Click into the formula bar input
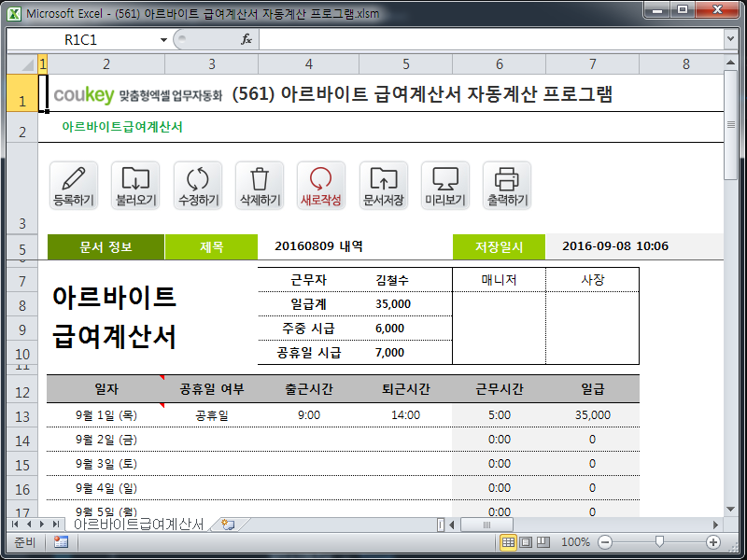Viewport: 747px width, 560px height. (x=491, y=39)
